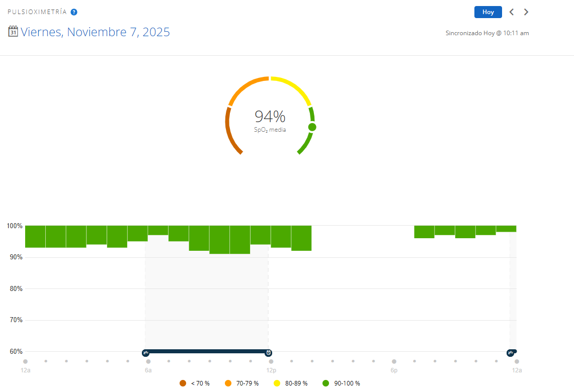Go to the previous day arrow

pyautogui.click(x=512, y=12)
